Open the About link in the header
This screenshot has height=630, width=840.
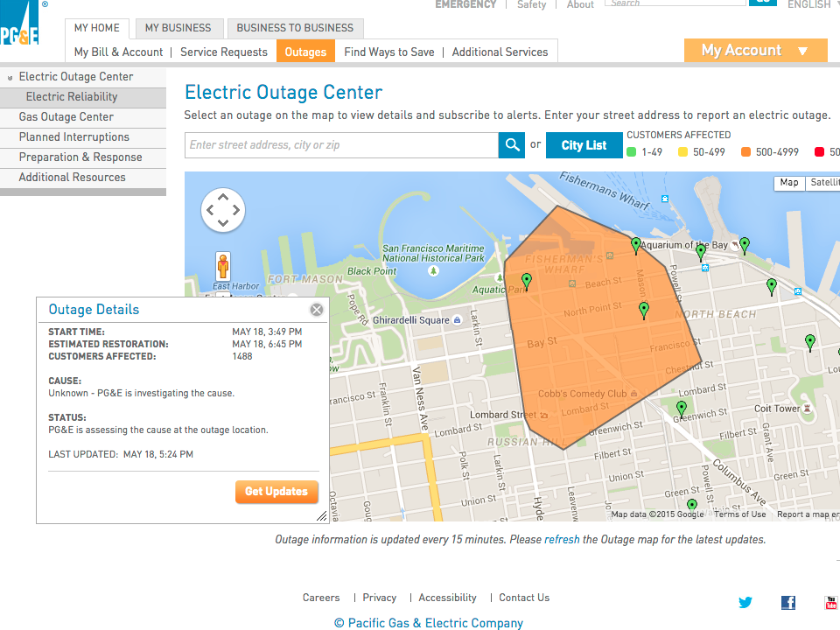[580, 5]
